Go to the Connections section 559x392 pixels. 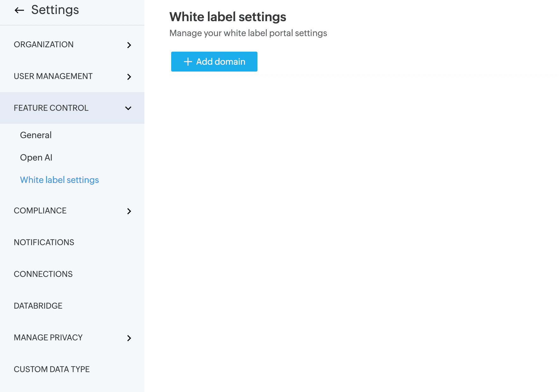click(43, 274)
